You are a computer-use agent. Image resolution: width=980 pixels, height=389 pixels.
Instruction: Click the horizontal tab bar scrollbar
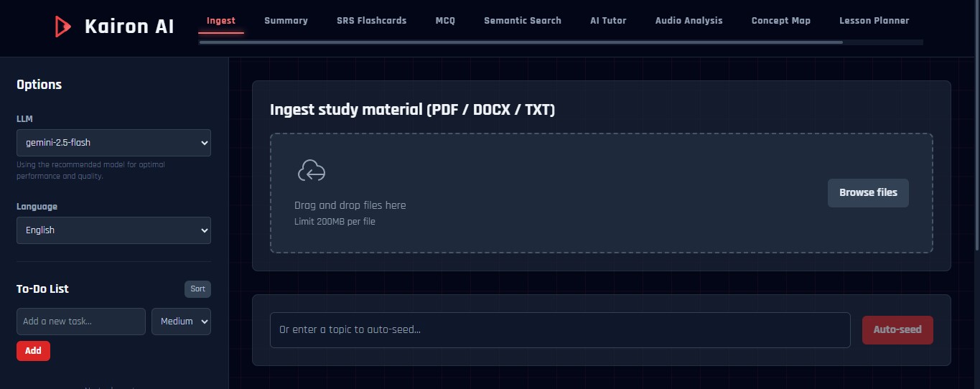tap(521, 42)
